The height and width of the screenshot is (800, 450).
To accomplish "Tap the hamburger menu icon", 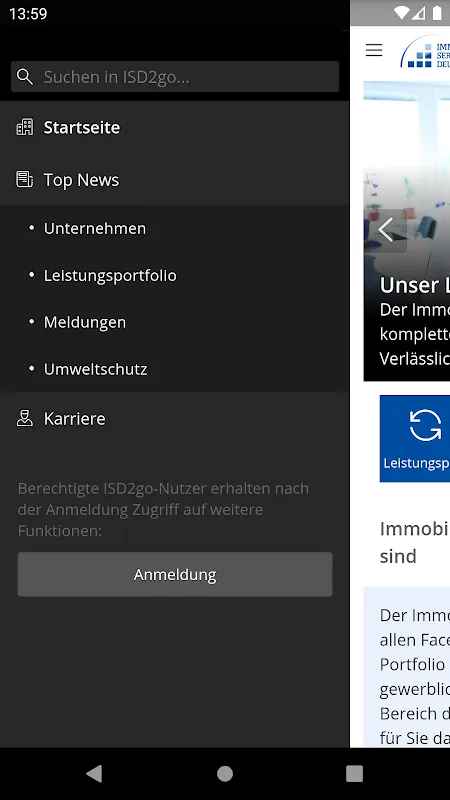I will [x=374, y=50].
